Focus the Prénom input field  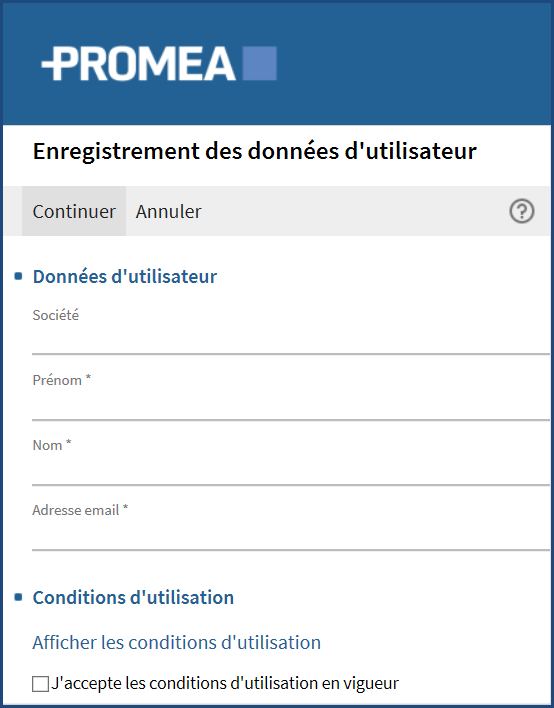click(291, 406)
